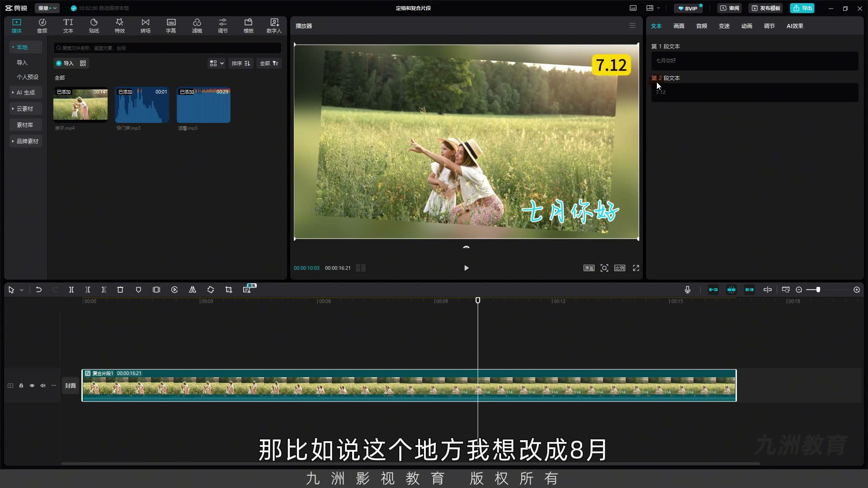Open the 菜单 dropdown menu
This screenshot has height=488, width=868.
point(47,8)
